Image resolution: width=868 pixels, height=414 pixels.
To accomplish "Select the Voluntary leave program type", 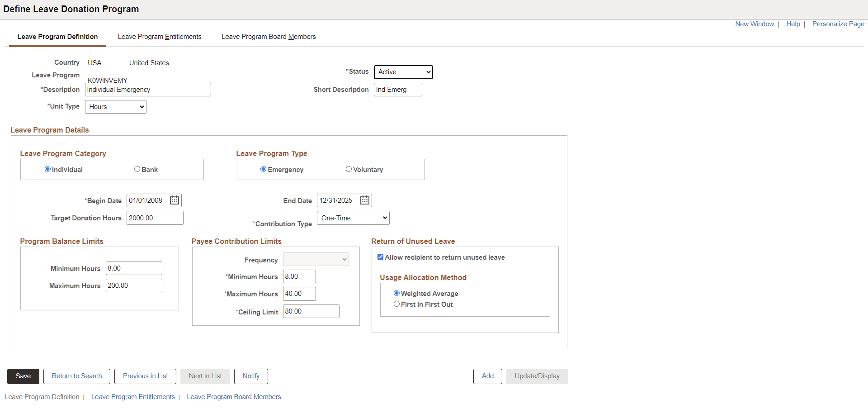I will click(x=349, y=169).
